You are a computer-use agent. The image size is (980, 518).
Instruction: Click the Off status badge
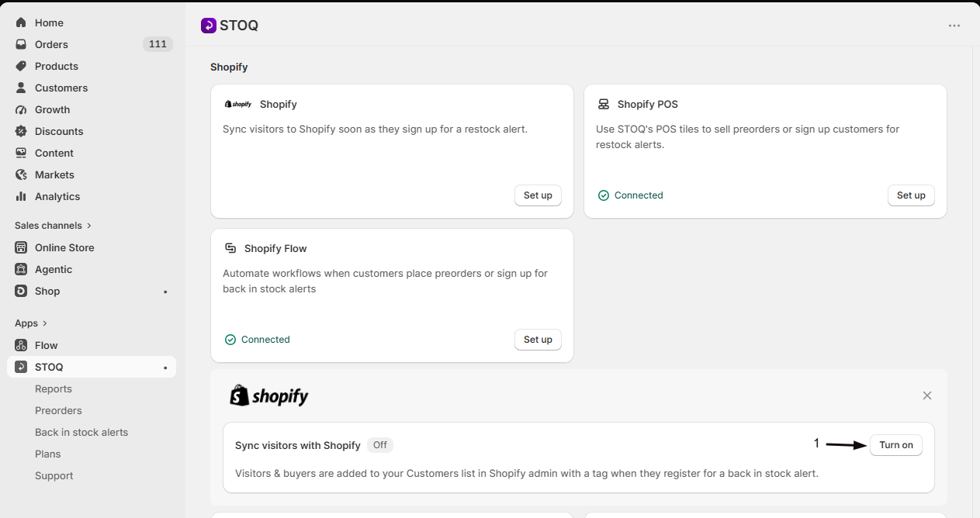pos(380,445)
